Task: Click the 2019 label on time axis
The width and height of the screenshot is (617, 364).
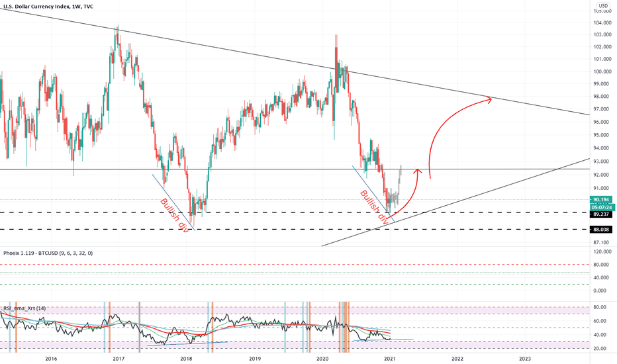Action: [x=255, y=359]
